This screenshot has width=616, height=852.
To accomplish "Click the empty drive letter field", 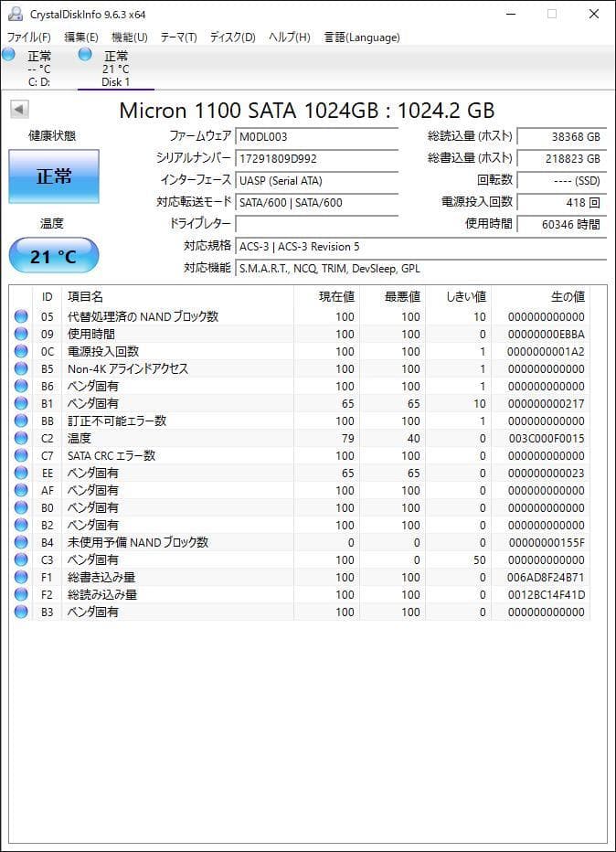I will [x=317, y=224].
